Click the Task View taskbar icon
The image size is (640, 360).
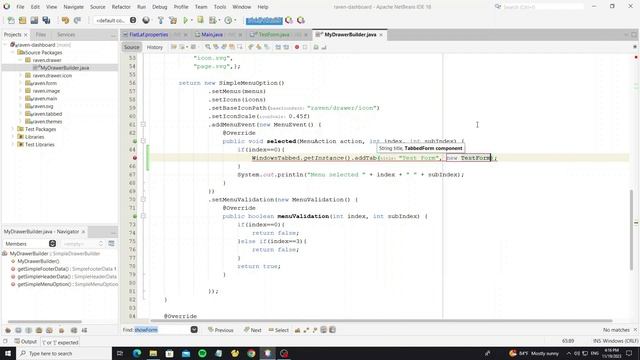pyautogui.click(x=120, y=353)
